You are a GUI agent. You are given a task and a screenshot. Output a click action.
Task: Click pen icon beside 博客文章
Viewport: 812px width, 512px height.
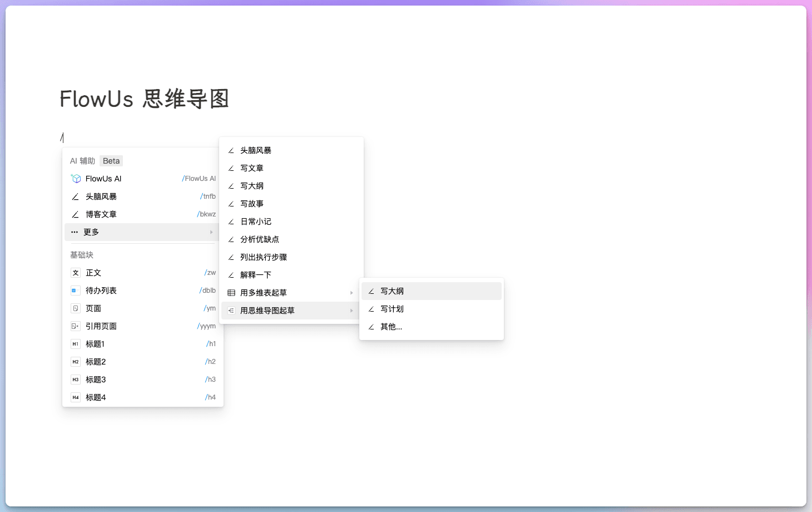[x=76, y=214]
